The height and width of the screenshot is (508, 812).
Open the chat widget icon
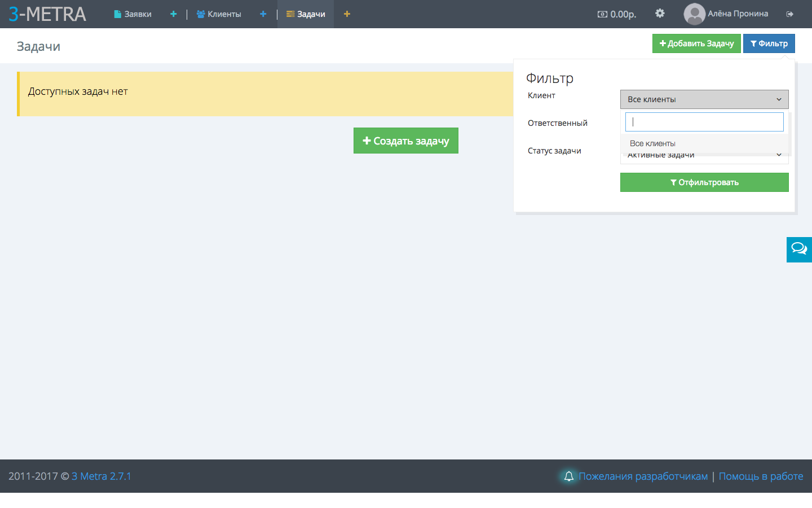(x=799, y=249)
